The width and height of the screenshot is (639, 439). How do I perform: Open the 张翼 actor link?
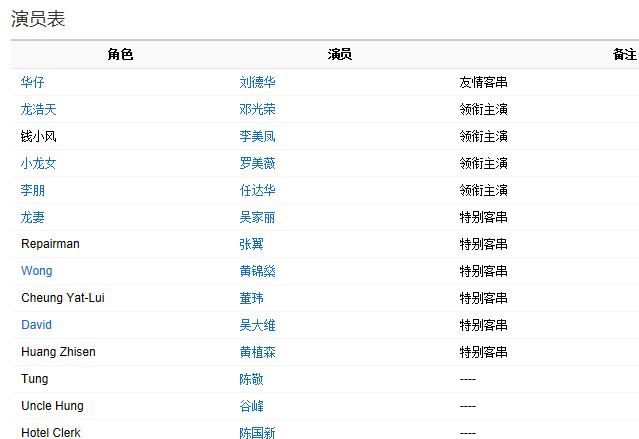pos(251,244)
